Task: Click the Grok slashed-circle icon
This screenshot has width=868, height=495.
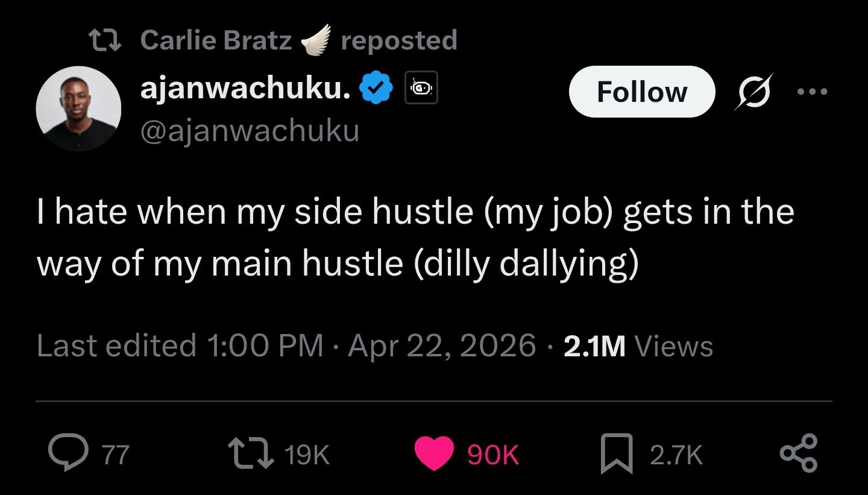Action: click(753, 92)
